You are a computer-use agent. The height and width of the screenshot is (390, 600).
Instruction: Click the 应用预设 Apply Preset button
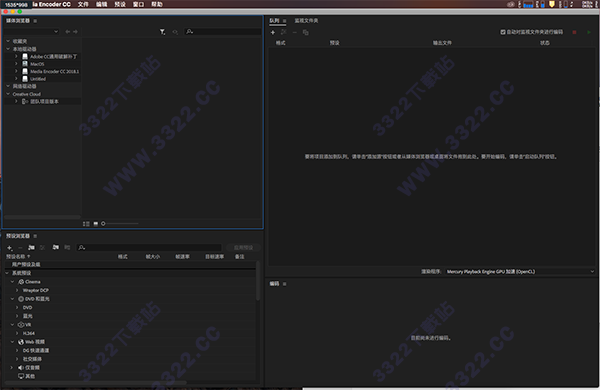pyautogui.click(x=243, y=248)
